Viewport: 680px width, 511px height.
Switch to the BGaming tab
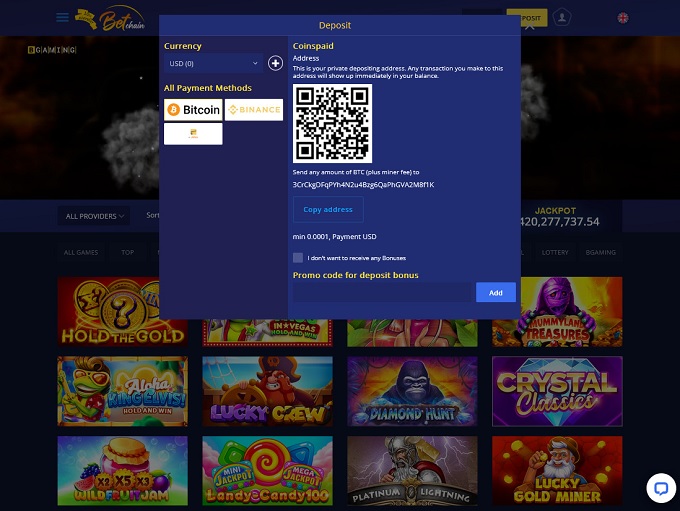pyautogui.click(x=601, y=252)
